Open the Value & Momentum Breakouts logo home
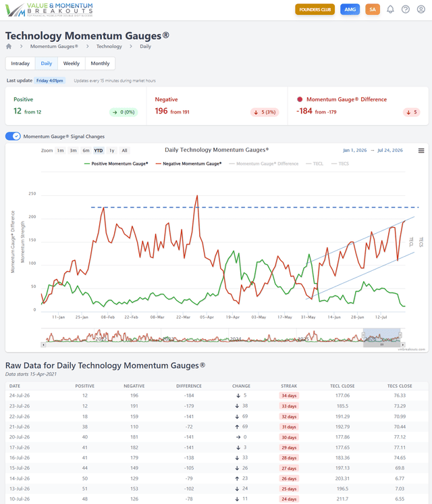 (49, 10)
